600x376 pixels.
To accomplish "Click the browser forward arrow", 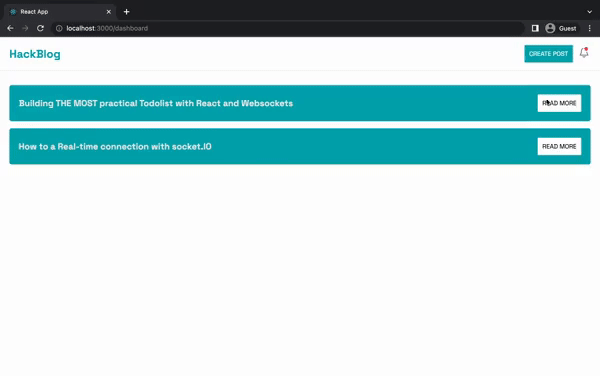I will [x=25, y=28].
